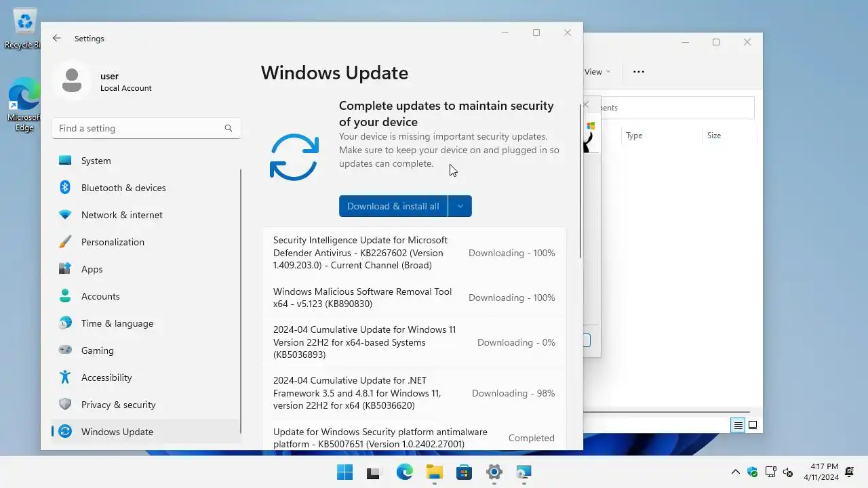This screenshot has height=488, width=868.
Task: Click the Gaming controller icon
Action: pos(65,350)
